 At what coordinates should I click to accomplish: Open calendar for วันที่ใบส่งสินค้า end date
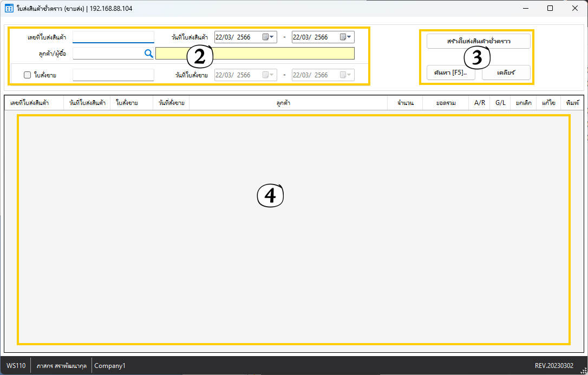coord(346,37)
